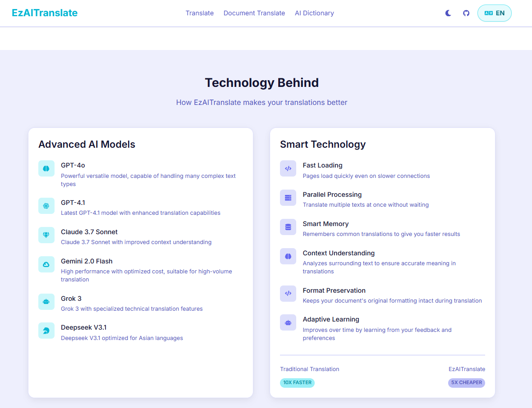Click the GPT-4.1 title text

tap(73, 203)
